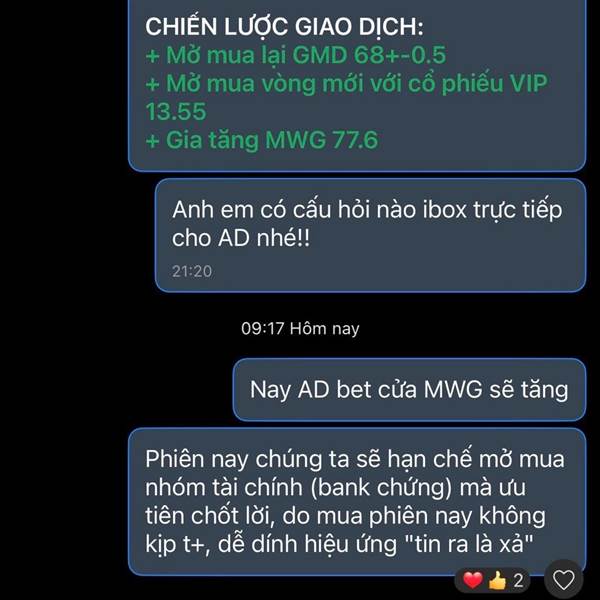Click the green line about GMD 68+-0.5
Viewport: 600px width, 600px height.
[x=295, y=55]
